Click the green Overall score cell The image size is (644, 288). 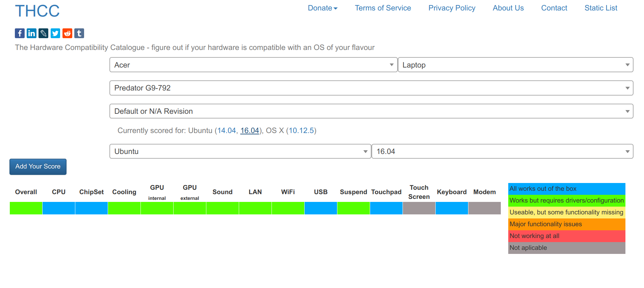[x=26, y=208]
